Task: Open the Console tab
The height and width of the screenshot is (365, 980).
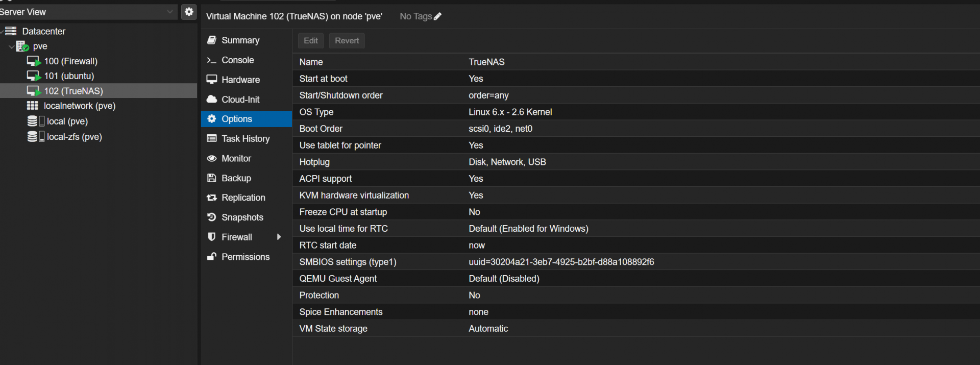Action: [247, 60]
